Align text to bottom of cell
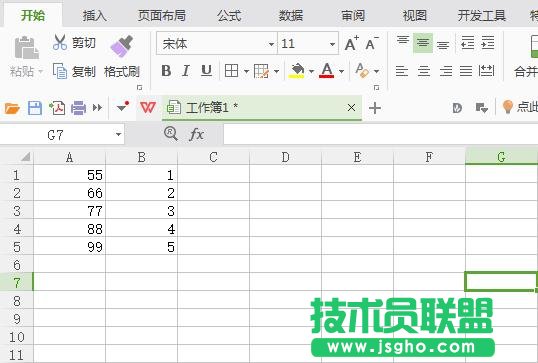 (x=443, y=45)
